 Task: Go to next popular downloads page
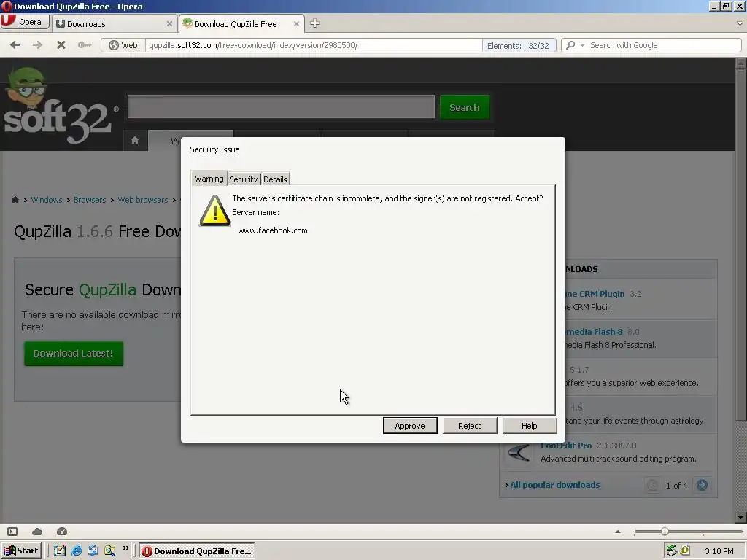pyautogui.click(x=702, y=485)
